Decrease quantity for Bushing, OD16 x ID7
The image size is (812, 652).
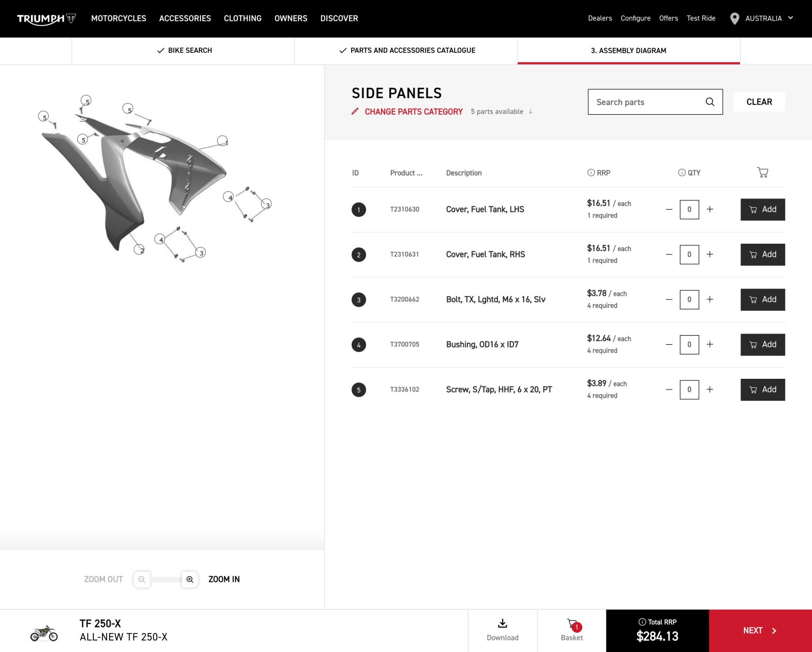tap(669, 344)
